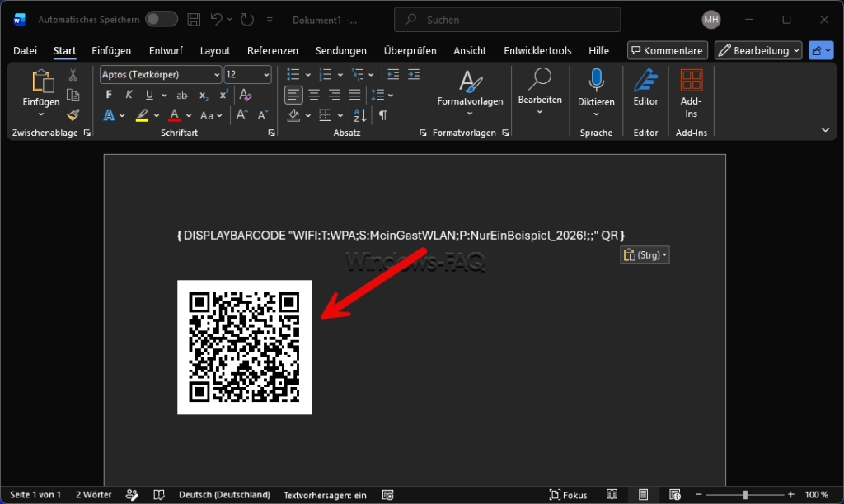Open the Datei menu

click(x=25, y=50)
